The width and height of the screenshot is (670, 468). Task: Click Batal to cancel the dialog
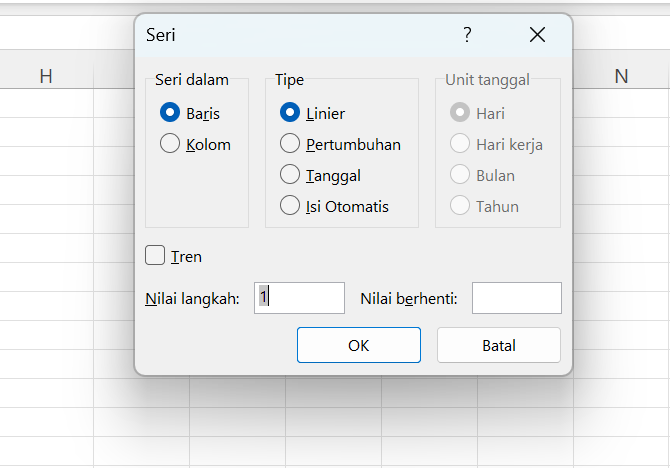point(498,345)
